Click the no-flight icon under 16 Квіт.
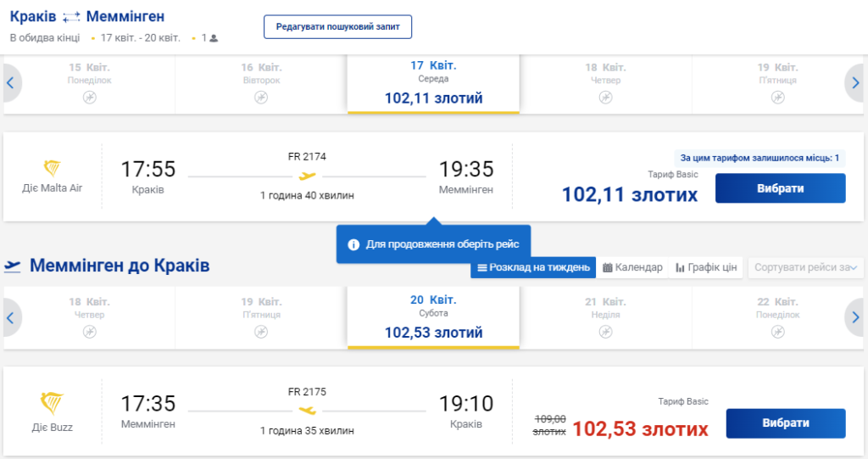Viewport: 868px width, 459px height. 261,98
